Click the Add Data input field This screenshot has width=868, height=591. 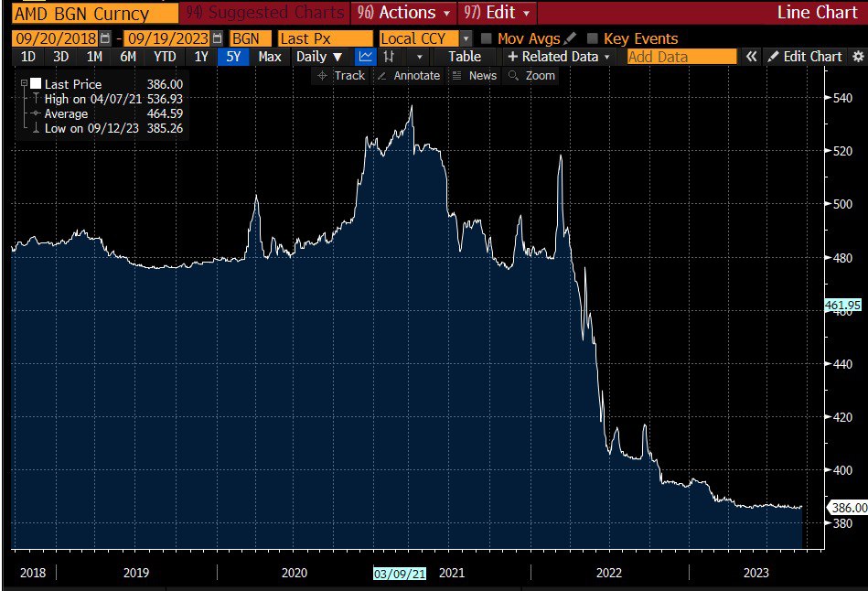(x=680, y=57)
